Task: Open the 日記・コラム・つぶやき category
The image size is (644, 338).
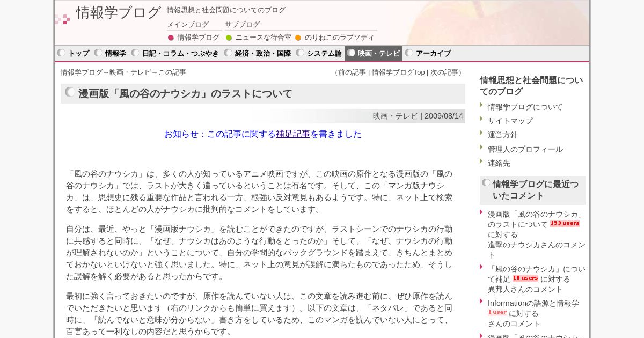Action: [x=180, y=54]
